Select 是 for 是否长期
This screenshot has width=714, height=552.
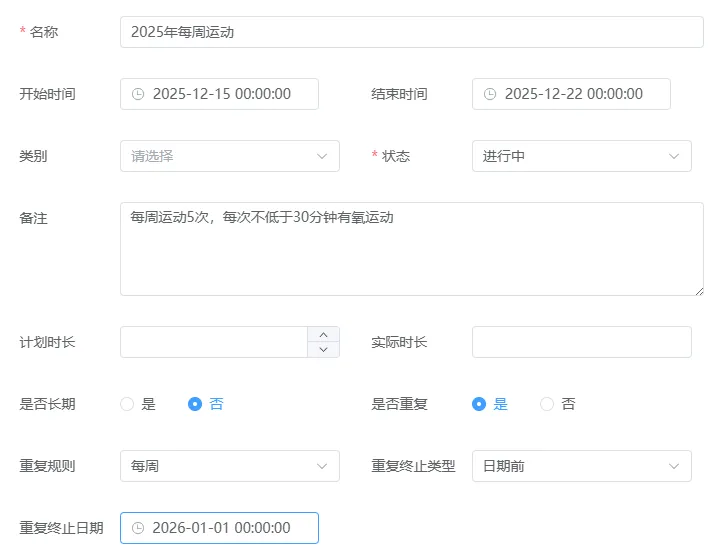[x=127, y=404]
